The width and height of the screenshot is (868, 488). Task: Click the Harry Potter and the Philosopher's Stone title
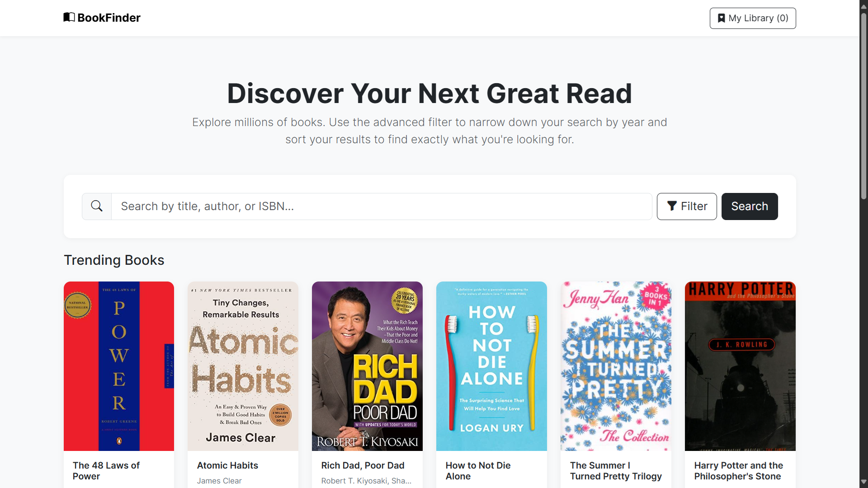(x=739, y=471)
